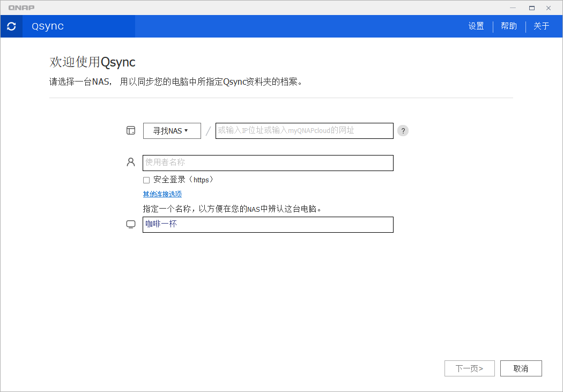The image size is (563, 392).
Task: Click the computer name field containing 咖啡一杯
Action: tap(268, 225)
